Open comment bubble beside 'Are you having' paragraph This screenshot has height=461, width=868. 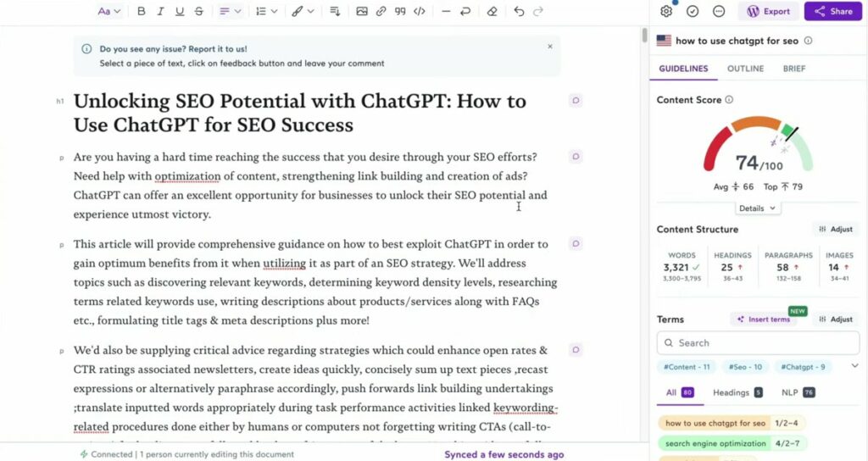coord(576,157)
